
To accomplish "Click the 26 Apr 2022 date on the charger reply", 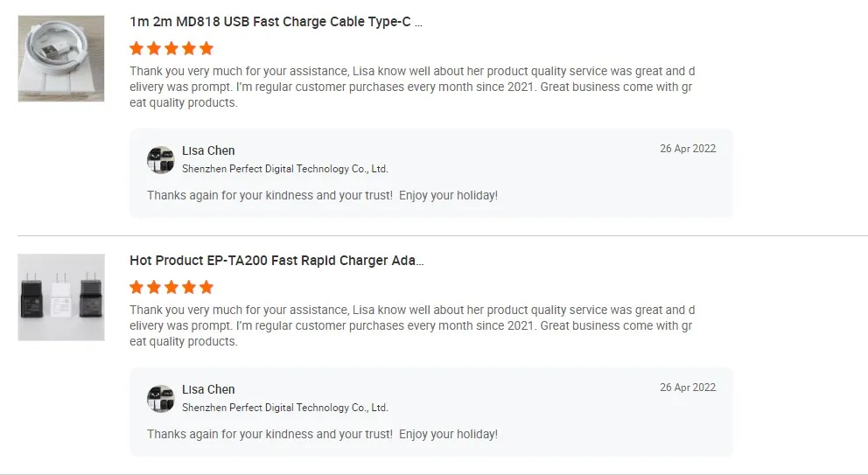I will pyautogui.click(x=688, y=388).
